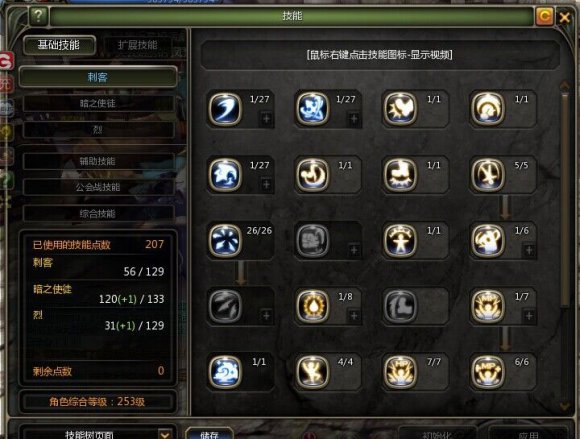This screenshot has height=439, width=580.
Task: Select the 5/5 crossed swords skill icon
Action: tap(488, 175)
